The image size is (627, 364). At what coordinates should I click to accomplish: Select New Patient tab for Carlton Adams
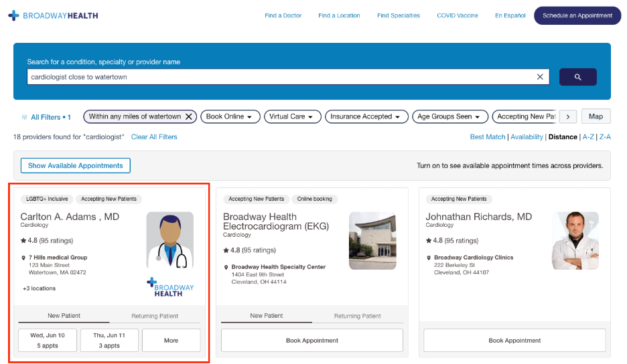coord(64,316)
